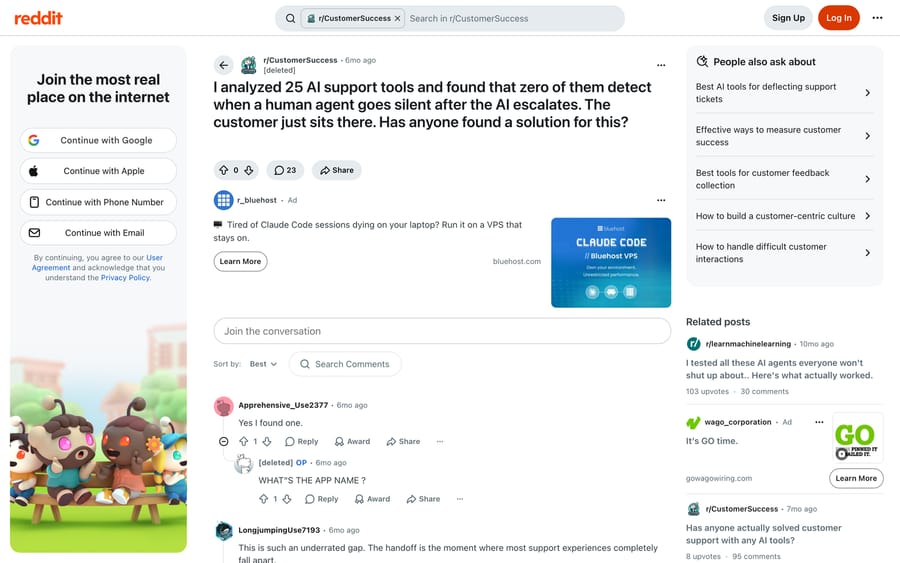Continue with Google sign-in
The height and width of the screenshot is (563, 900).
pos(98,140)
